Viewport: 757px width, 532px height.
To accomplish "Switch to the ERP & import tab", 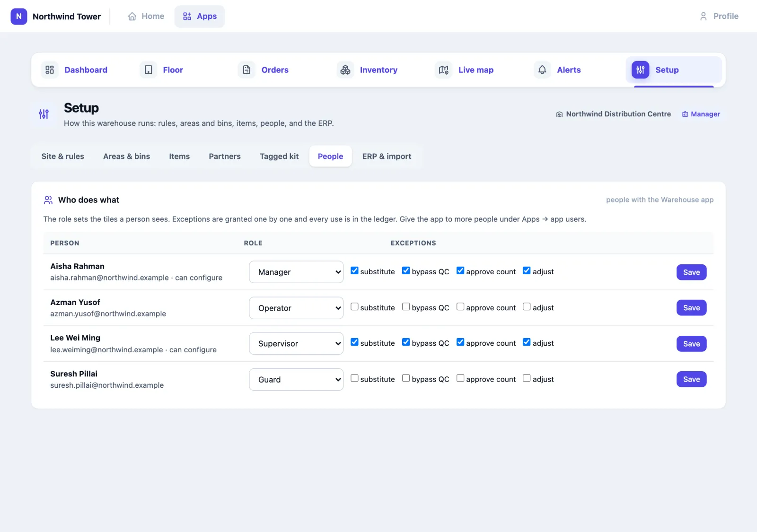I will pyautogui.click(x=387, y=156).
